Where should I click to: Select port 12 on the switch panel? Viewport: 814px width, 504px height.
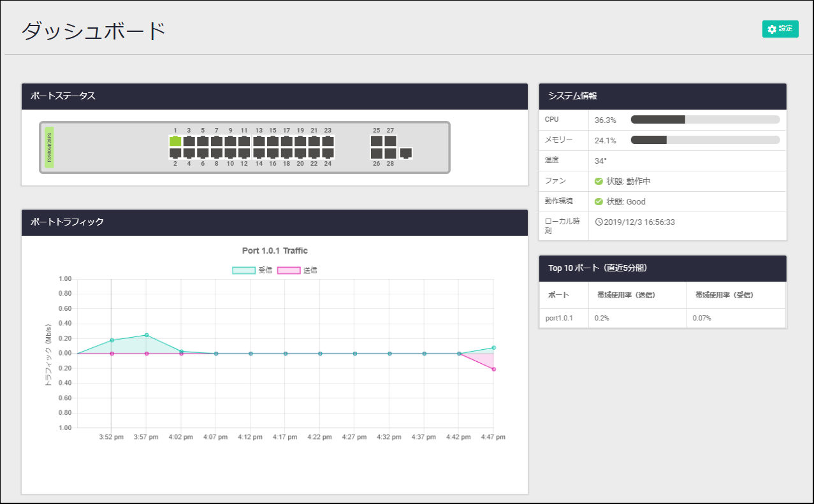pyautogui.click(x=244, y=153)
